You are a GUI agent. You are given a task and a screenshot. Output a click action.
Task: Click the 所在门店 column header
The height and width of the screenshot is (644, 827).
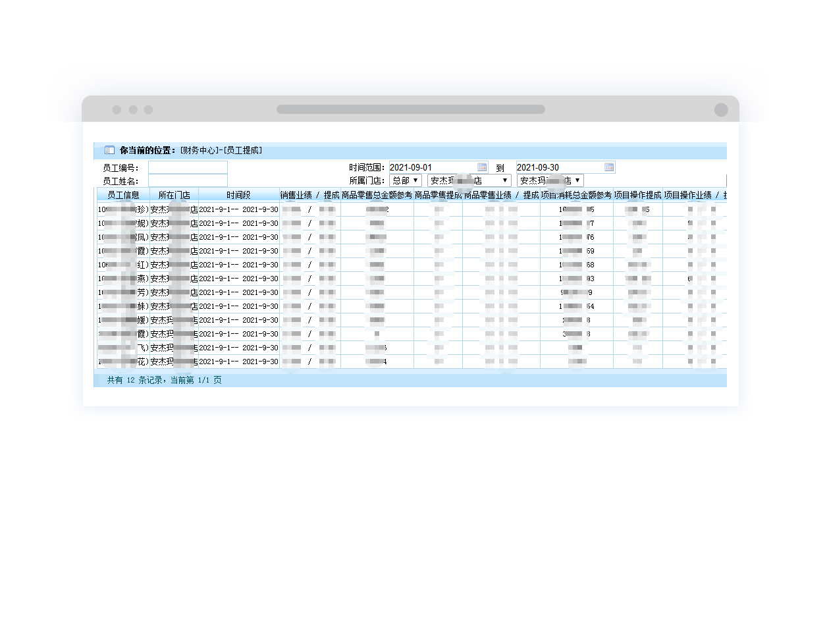click(174, 195)
